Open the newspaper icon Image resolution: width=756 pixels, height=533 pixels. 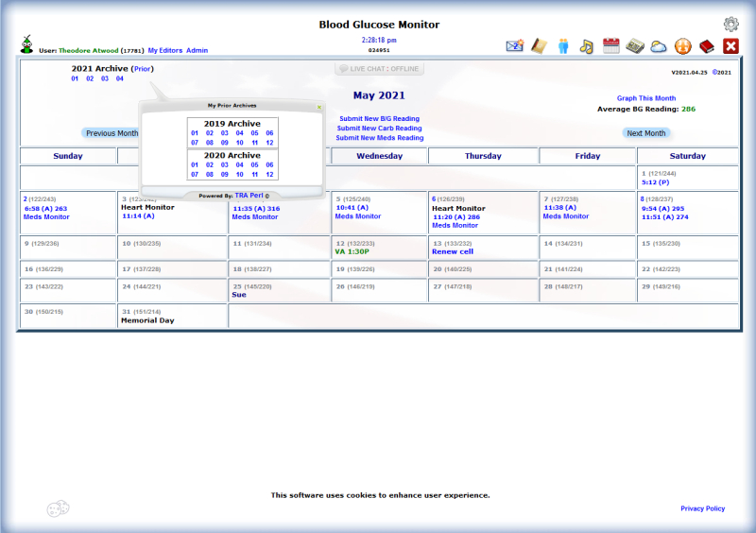pyautogui.click(x=635, y=46)
